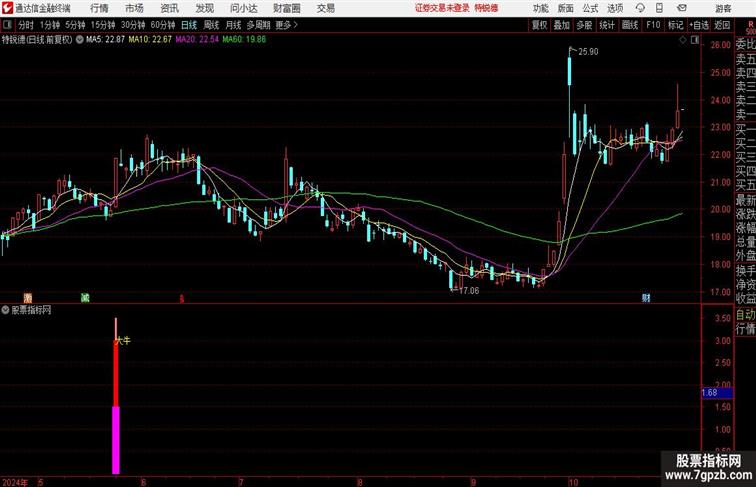Switch to 5分钟 period tab

pyautogui.click(x=75, y=25)
